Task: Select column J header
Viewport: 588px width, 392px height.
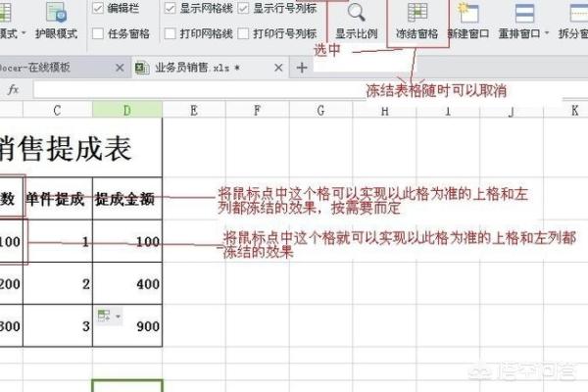Action: (512, 111)
